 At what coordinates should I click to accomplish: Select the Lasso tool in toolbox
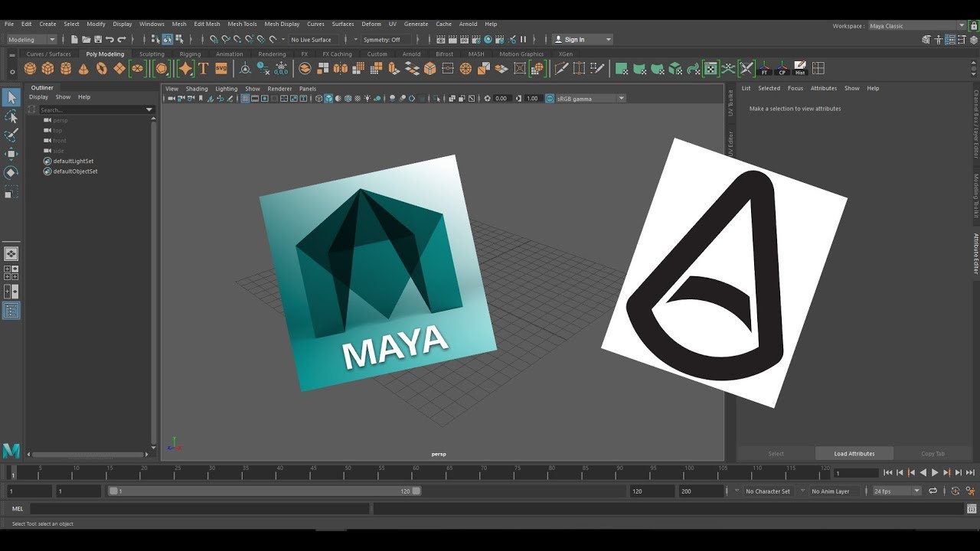tap(11, 116)
